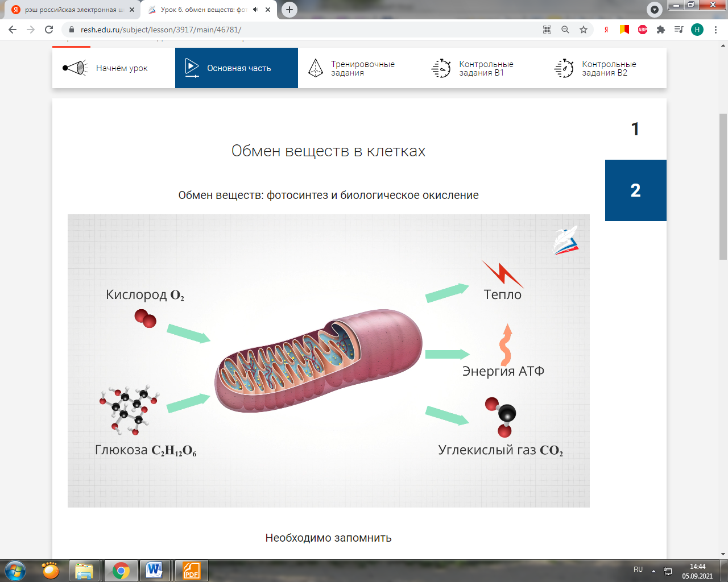728x582 pixels.
Task: Switch to the Начнём урок tab
Action: click(x=114, y=68)
